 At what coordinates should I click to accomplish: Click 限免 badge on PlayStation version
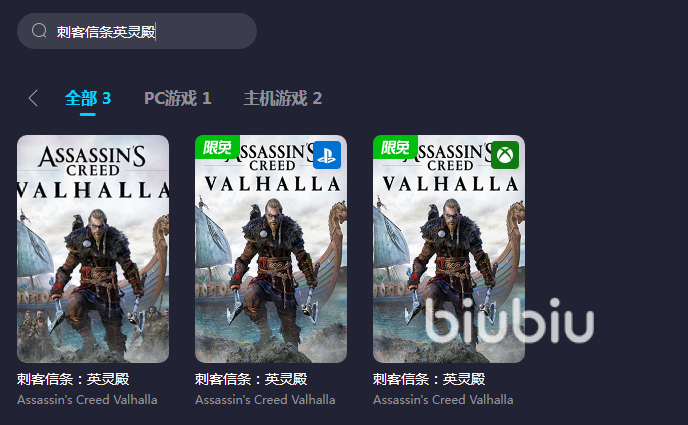tap(217, 147)
